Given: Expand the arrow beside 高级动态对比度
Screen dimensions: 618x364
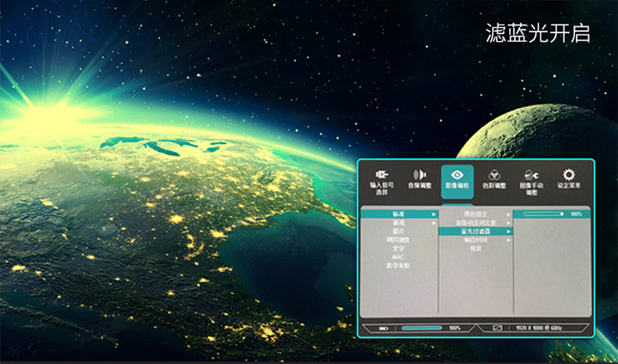Looking at the screenshot, I should click(509, 223).
